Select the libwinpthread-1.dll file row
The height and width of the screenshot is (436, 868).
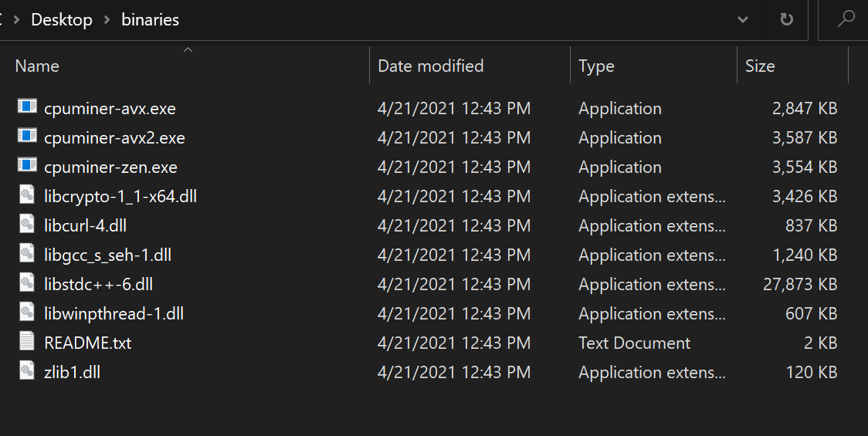coord(114,313)
